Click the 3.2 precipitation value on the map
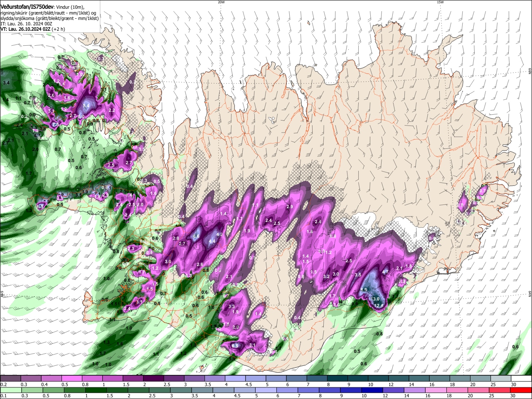Viewport: 532px width, 399px height. pyautogui.click(x=326, y=276)
